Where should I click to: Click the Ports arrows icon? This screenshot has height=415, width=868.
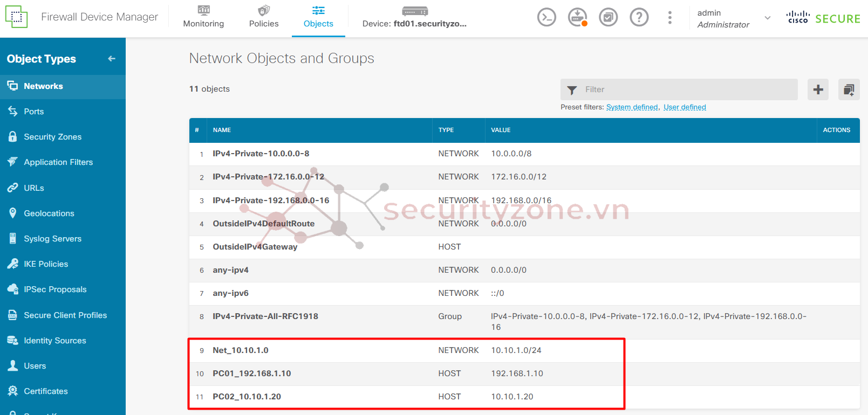12,111
